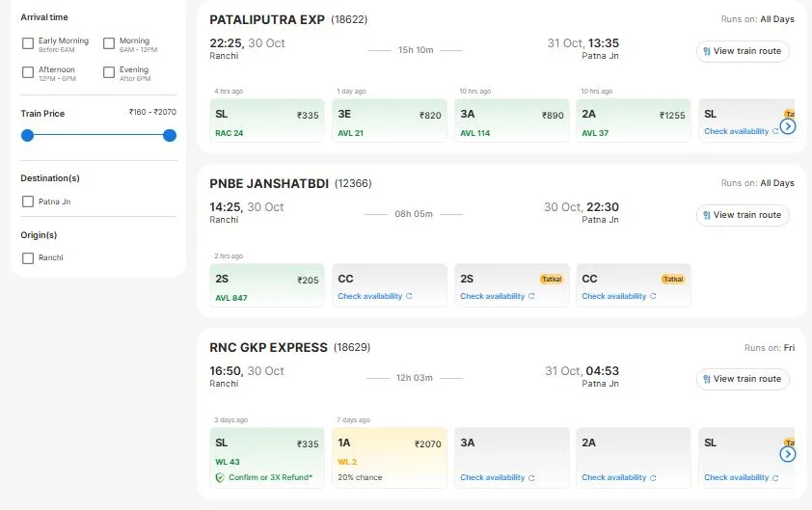This screenshot has width=812, height=510.
Task: Check availability for RNC GKP 2A
Action: point(613,477)
